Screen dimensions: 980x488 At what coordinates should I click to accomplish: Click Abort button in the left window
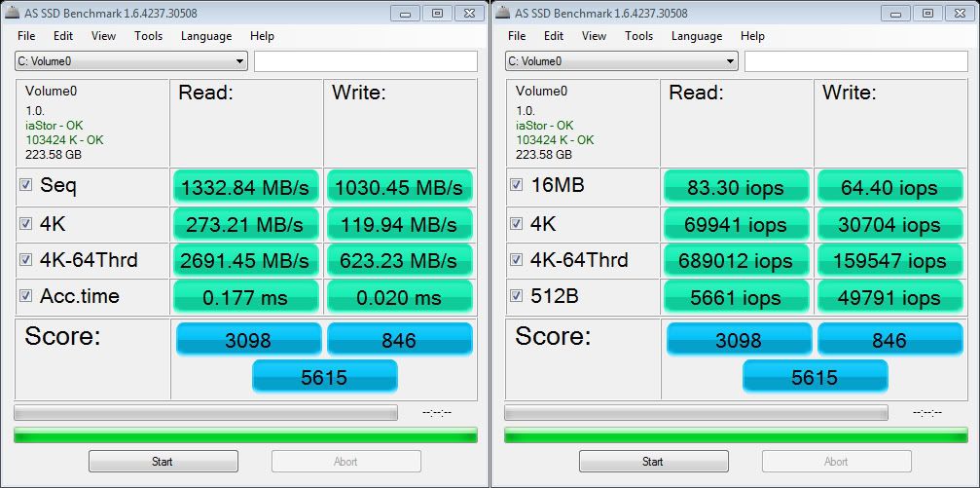pos(345,462)
